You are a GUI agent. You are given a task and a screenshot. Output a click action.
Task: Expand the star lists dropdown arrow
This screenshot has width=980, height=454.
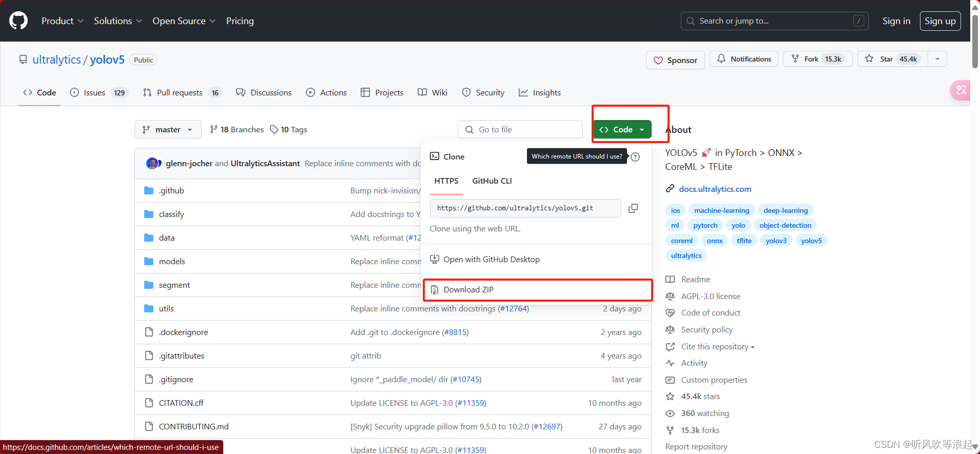(x=937, y=59)
